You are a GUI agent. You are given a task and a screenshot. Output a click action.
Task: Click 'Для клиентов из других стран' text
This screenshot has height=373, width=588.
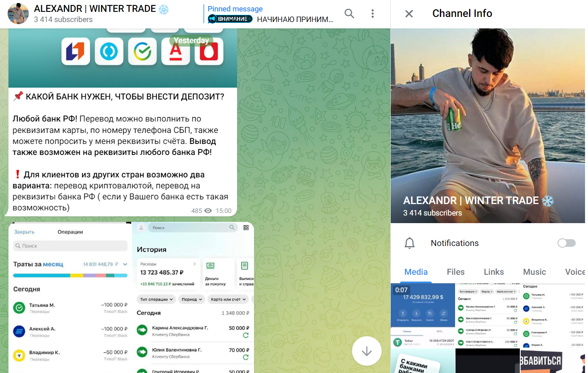point(114,175)
